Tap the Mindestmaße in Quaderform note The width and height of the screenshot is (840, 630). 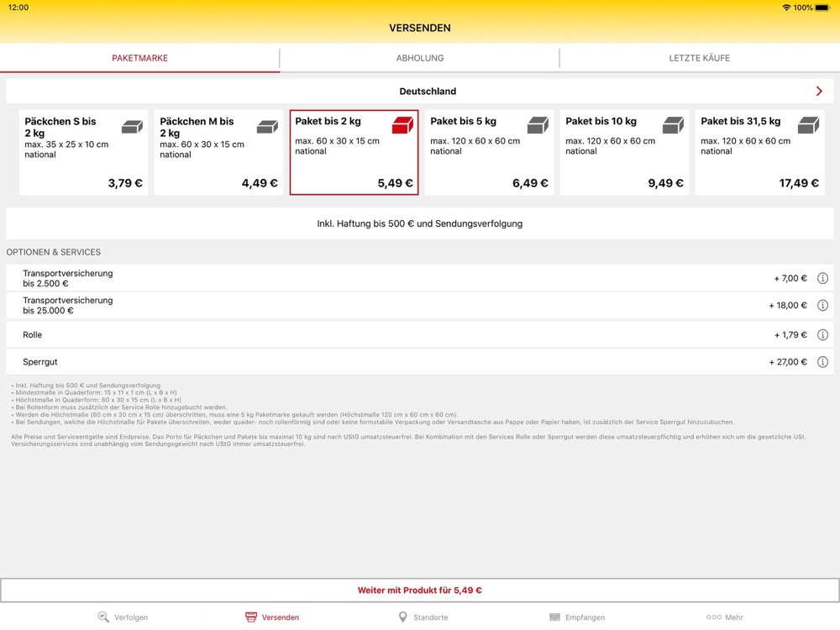tap(96, 392)
